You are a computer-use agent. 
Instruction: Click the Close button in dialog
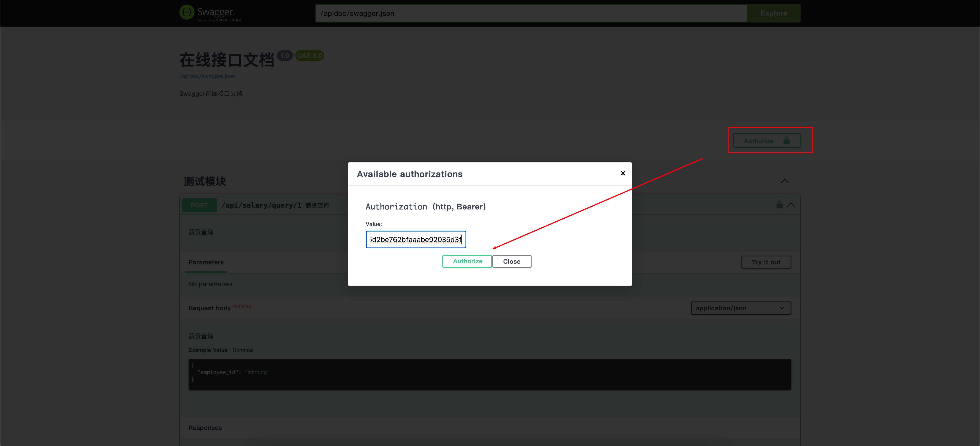pos(511,262)
